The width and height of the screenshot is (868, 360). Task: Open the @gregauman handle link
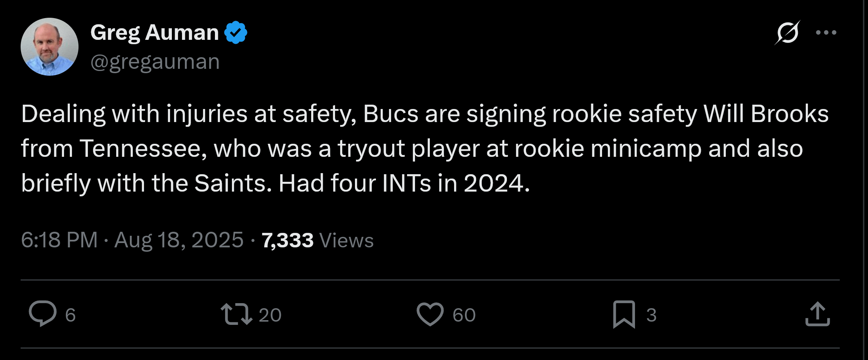(155, 62)
